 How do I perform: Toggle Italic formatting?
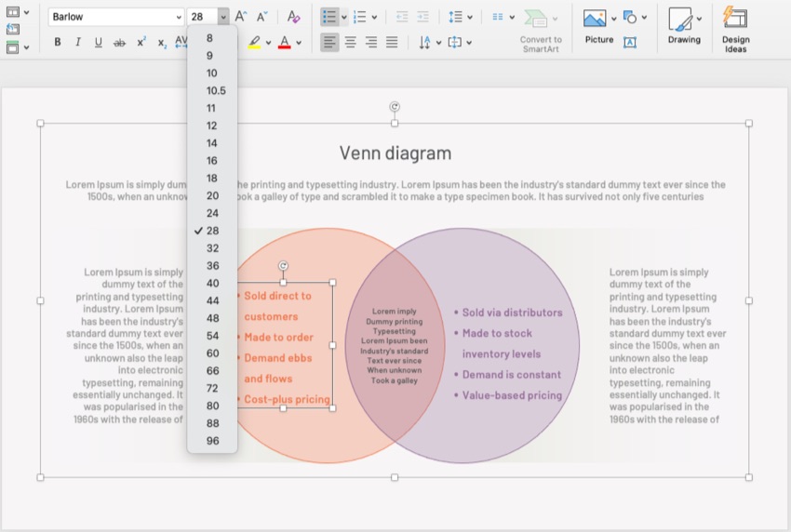click(x=78, y=43)
